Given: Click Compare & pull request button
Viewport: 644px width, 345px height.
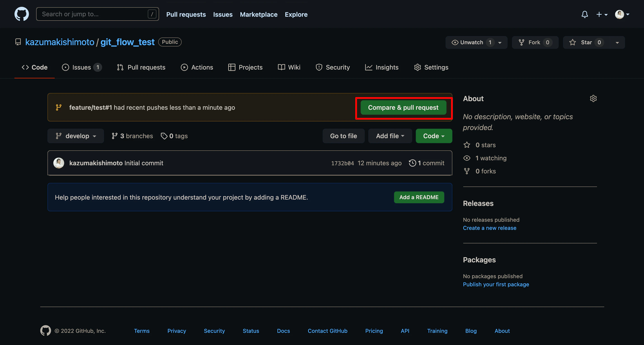Looking at the screenshot, I should pyautogui.click(x=403, y=107).
